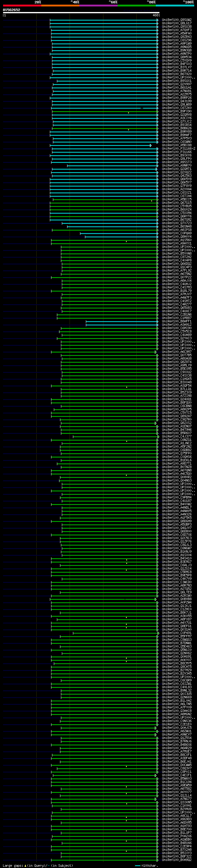The image size is (197, 868).
Task: Click the short cyan bar of UniRef100_C0PQA9
Action: pyautogui.click(x=119, y=233)
